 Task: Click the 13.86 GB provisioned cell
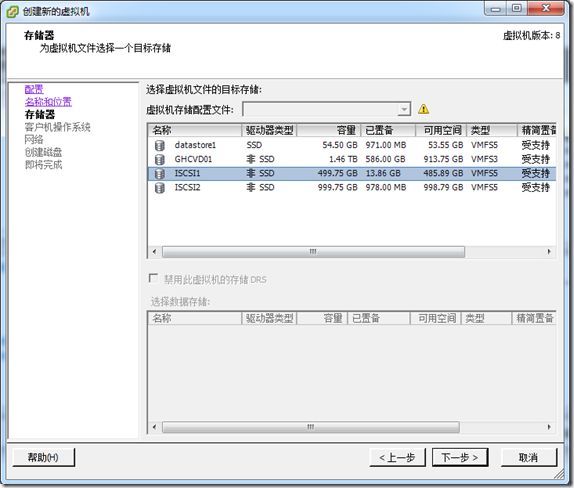click(x=383, y=174)
